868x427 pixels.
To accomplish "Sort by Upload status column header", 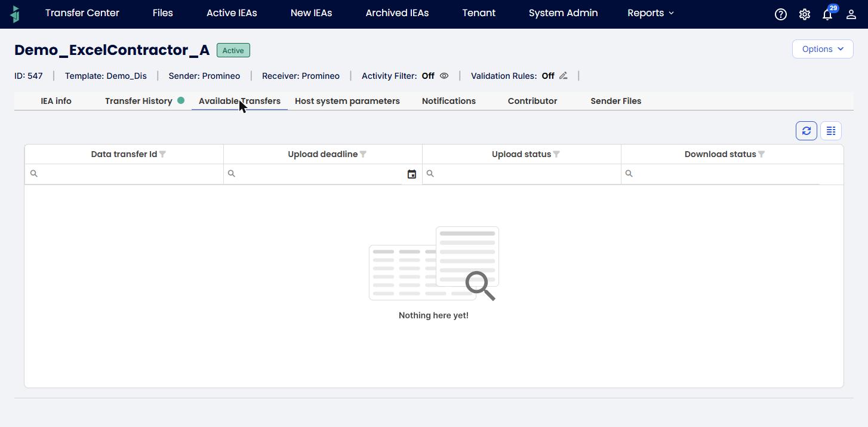I will (522, 154).
